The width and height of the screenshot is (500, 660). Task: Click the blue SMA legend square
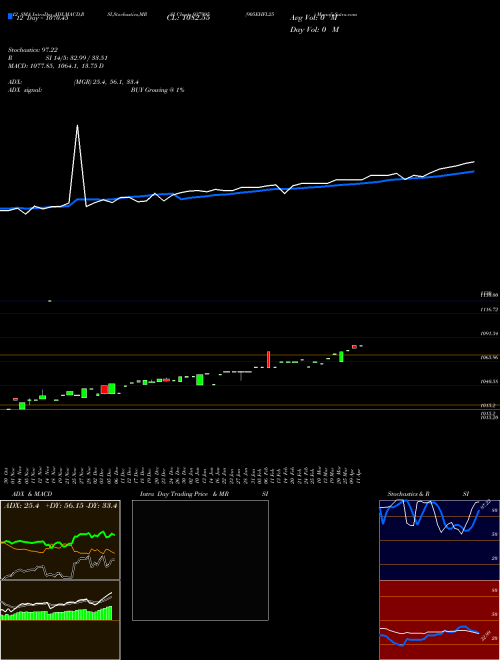tap(10, 17)
